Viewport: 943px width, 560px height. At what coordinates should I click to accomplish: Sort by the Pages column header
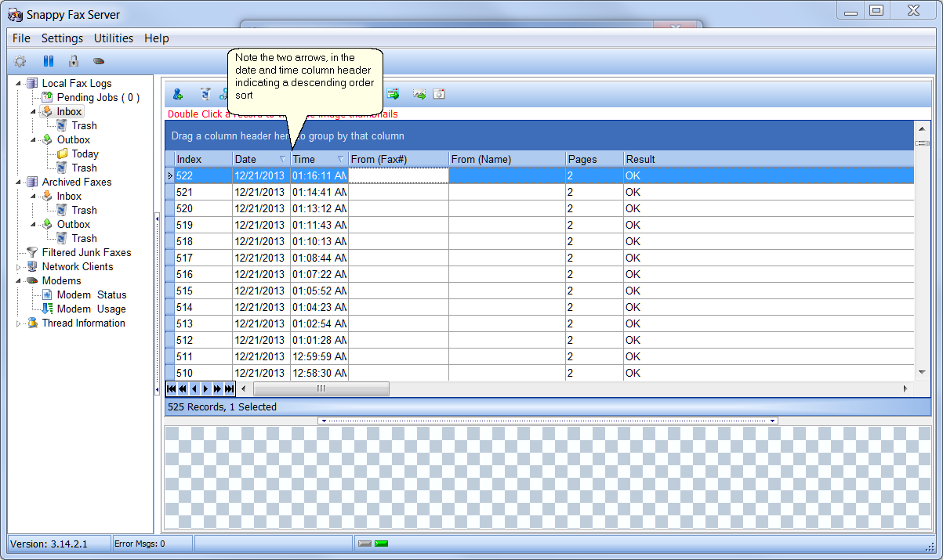click(x=594, y=159)
